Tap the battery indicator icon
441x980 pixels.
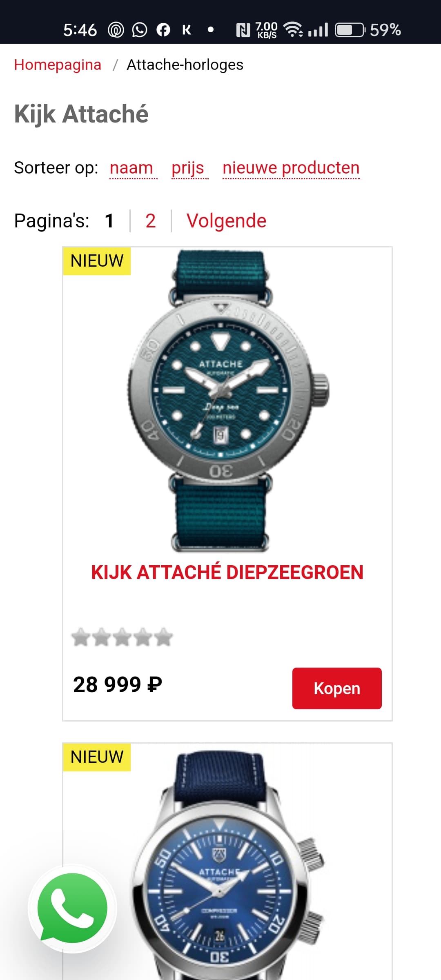point(350,30)
